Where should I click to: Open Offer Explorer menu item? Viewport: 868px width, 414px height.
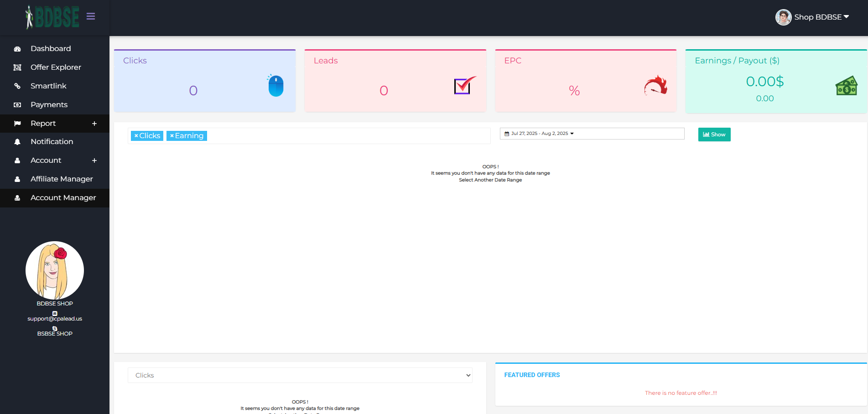(x=55, y=67)
